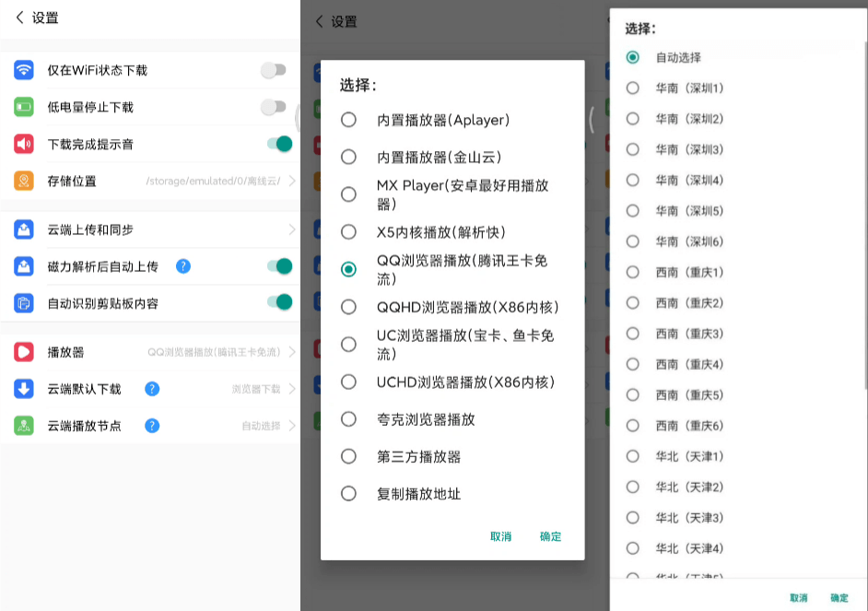
Task: Tap the cloud upload and sync icon
Action: [24, 229]
